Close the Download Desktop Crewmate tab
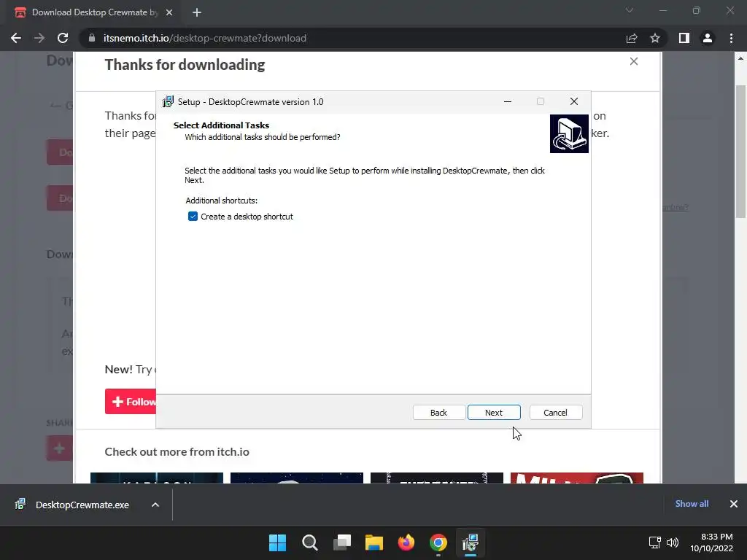The width and height of the screenshot is (747, 560). (169, 12)
